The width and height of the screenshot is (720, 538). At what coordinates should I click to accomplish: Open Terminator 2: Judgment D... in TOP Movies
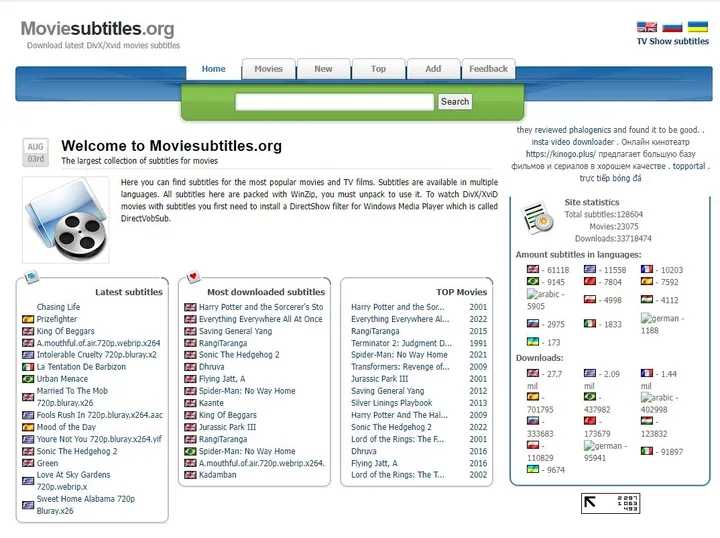tap(401, 343)
